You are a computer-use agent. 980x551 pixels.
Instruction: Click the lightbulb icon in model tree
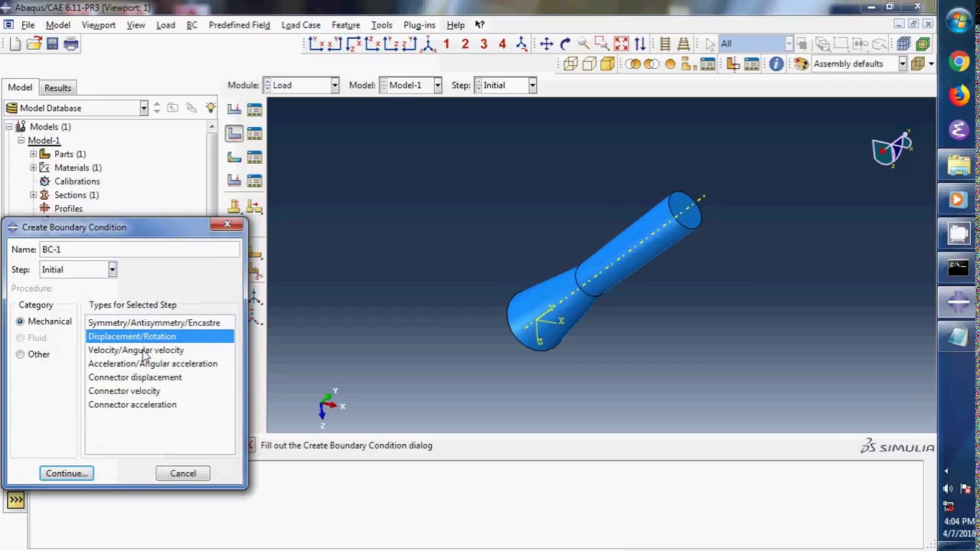[211, 108]
